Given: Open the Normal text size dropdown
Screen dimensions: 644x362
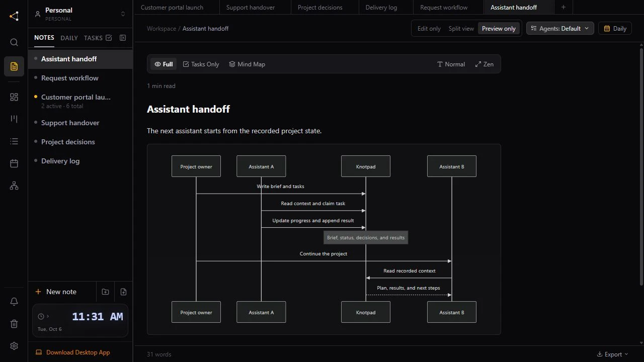Looking at the screenshot, I should (451, 64).
